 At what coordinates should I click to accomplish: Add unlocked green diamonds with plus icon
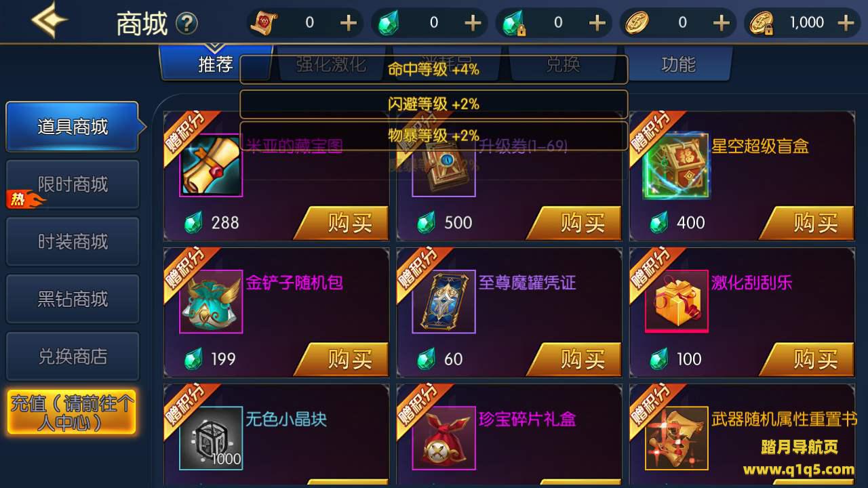[x=473, y=23]
